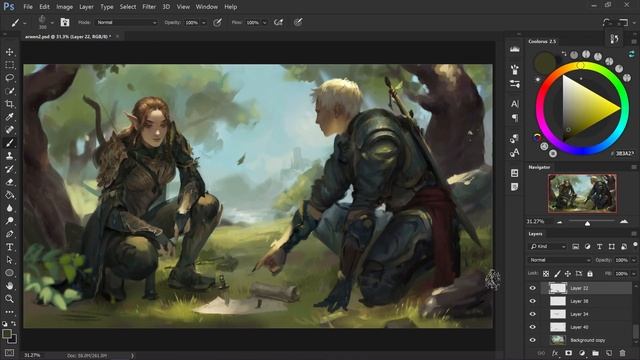Image resolution: width=640 pixels, height=360 pixels.
Task: Hide Layer 38 visibility eye
Action: point(533,301)
